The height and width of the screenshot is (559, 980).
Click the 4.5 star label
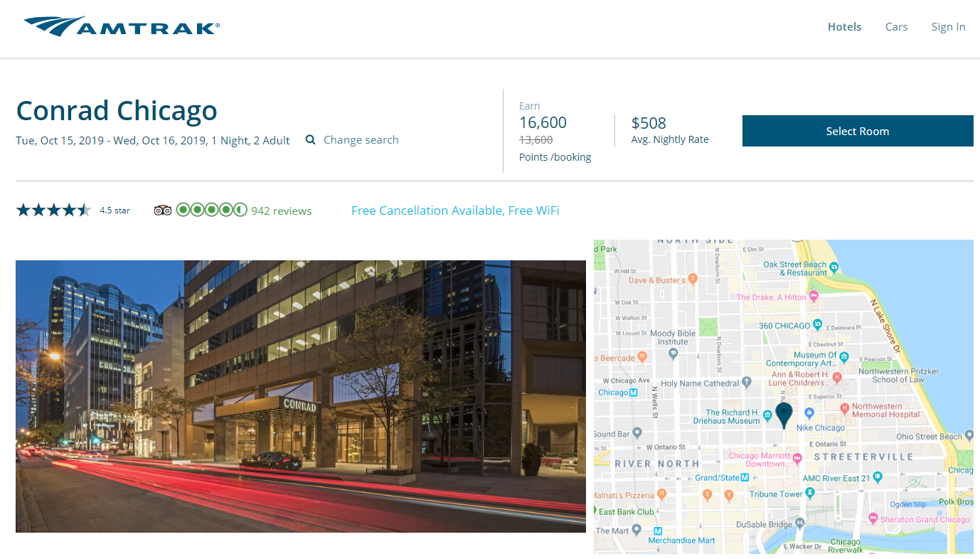114,211
